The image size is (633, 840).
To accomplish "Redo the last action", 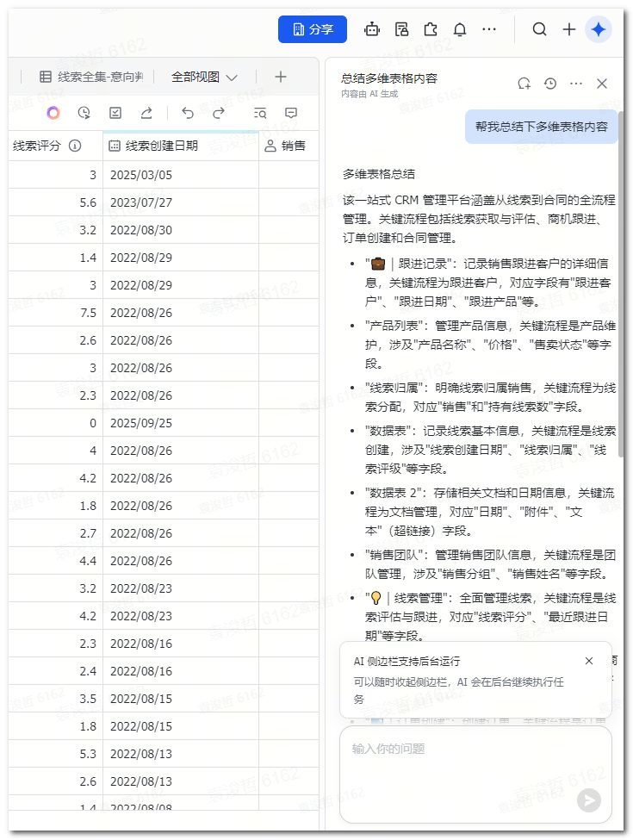I will pyautogui.click(x=219, y=113).
